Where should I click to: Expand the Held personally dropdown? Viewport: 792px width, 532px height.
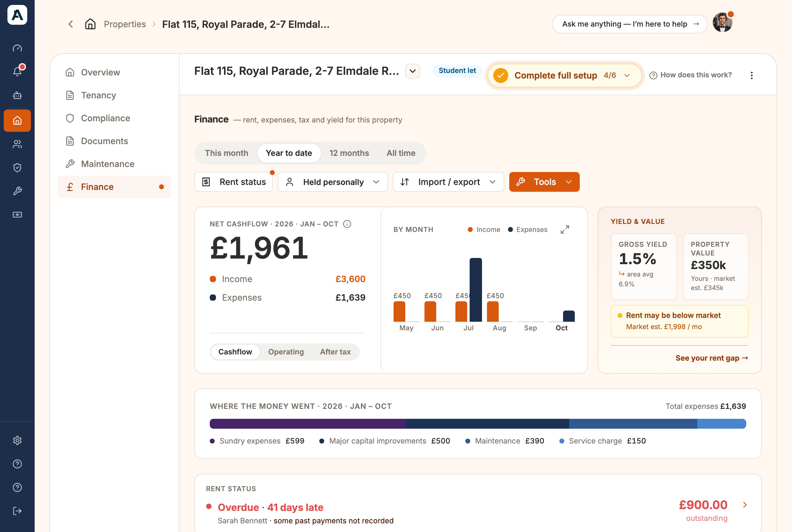[x=333, y=182]
